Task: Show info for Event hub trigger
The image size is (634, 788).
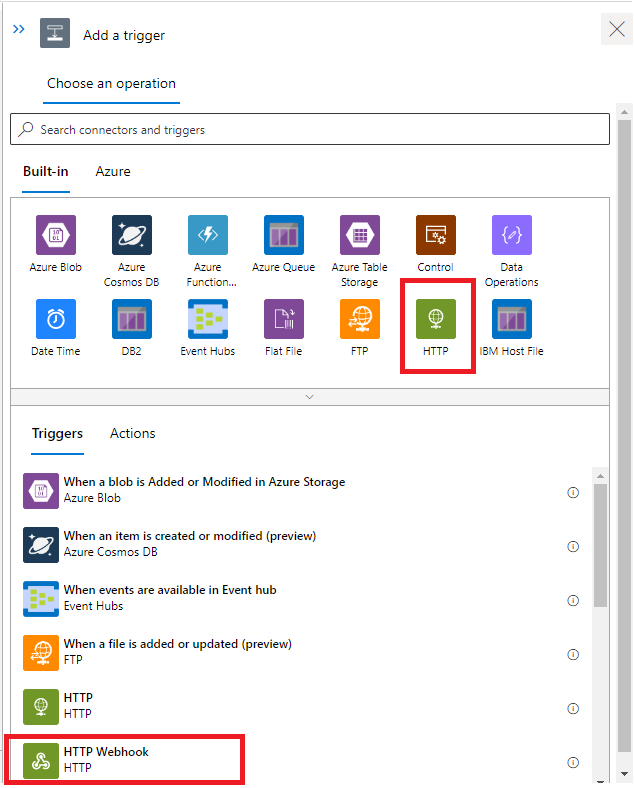Action: [573, 601]
